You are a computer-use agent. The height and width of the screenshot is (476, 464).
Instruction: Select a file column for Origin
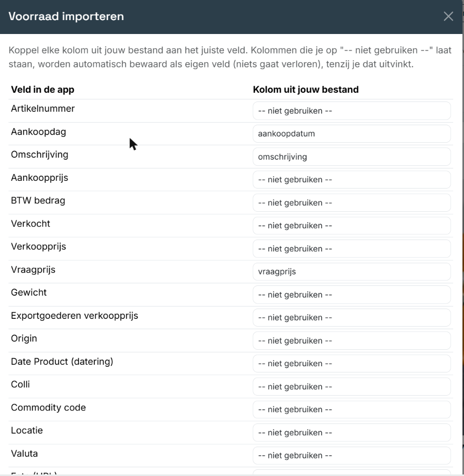coord(352,341)
